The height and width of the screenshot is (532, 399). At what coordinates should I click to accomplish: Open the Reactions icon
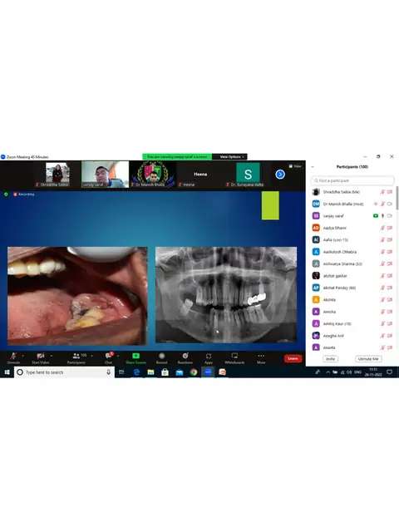[185, 358]
